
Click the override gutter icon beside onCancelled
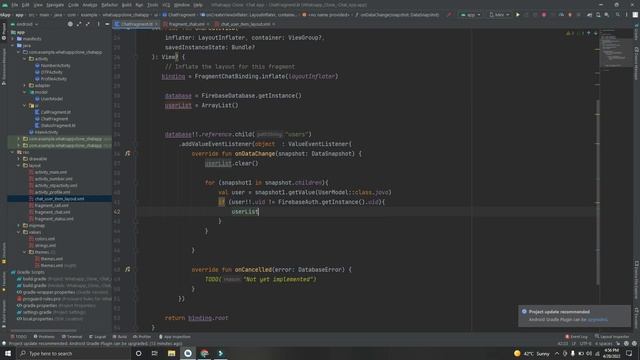tap(128, 269)
